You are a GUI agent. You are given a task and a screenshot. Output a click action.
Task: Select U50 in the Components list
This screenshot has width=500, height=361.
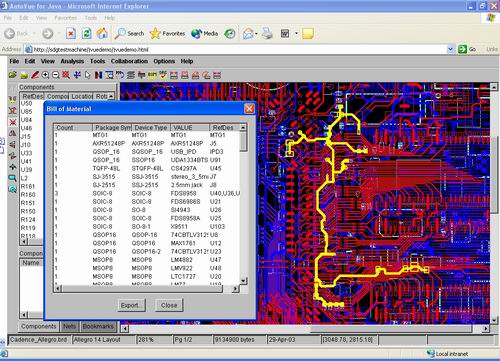(x=27, y=103)
